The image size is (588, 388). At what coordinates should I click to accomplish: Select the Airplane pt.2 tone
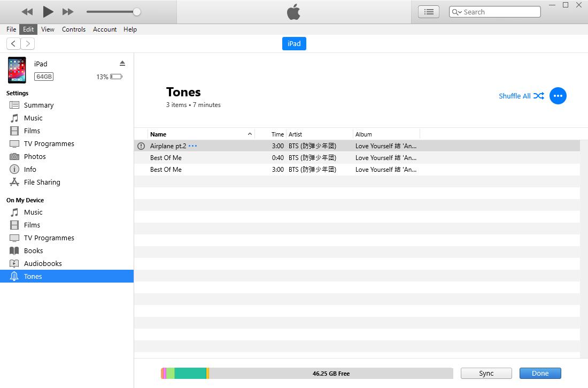(357, 146)
